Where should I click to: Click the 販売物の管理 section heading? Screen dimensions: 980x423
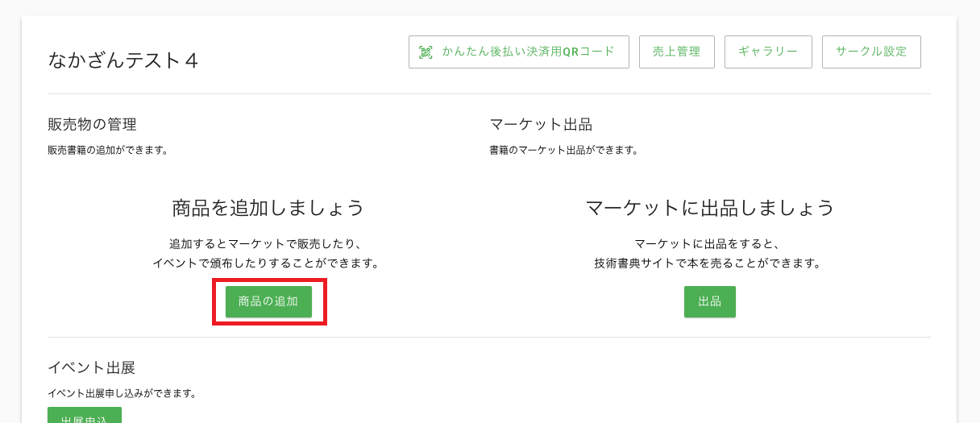pos(92,125)
